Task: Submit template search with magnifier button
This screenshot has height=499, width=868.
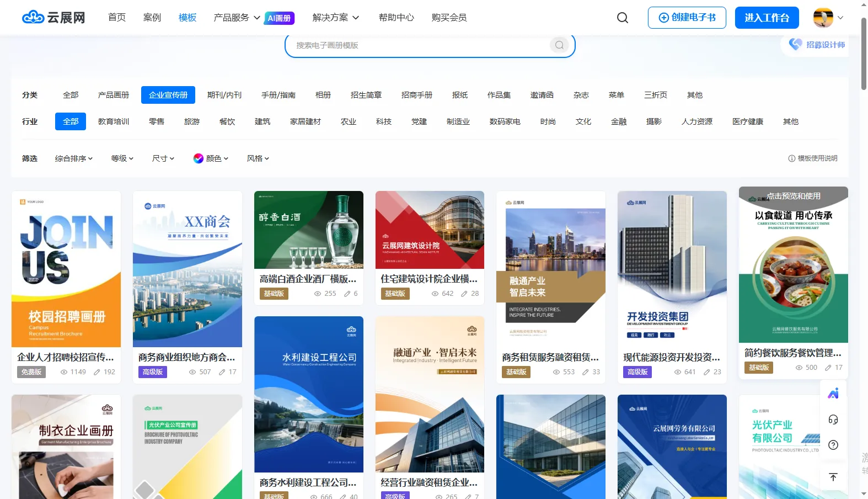Action: tap(559, 45)
